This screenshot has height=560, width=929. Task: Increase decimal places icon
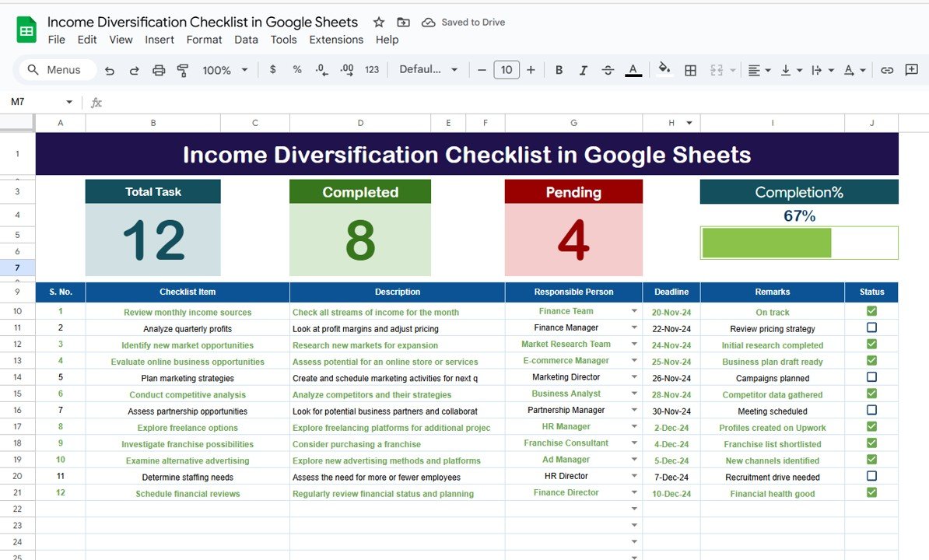tap(346, 70)
